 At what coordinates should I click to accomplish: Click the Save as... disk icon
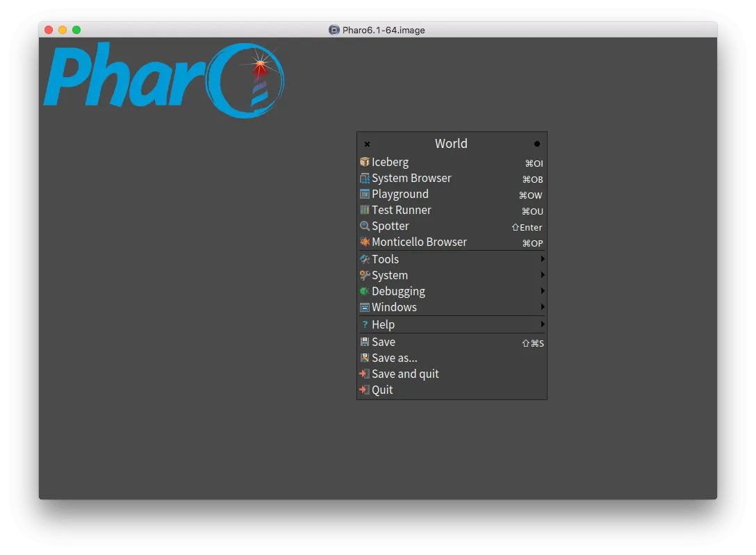point(365,358)
